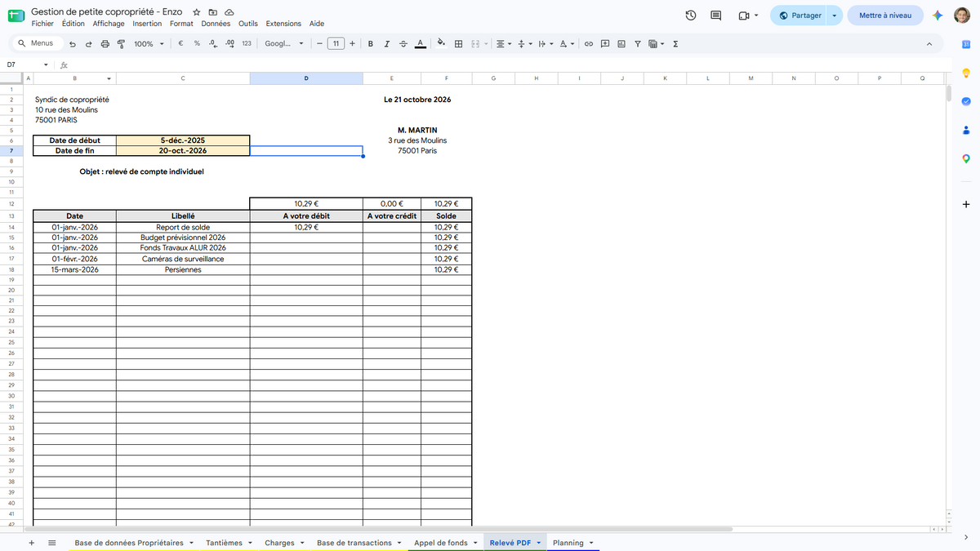Apply euro currency format
This screenshot has height=551, width=980.
point(180,43)
